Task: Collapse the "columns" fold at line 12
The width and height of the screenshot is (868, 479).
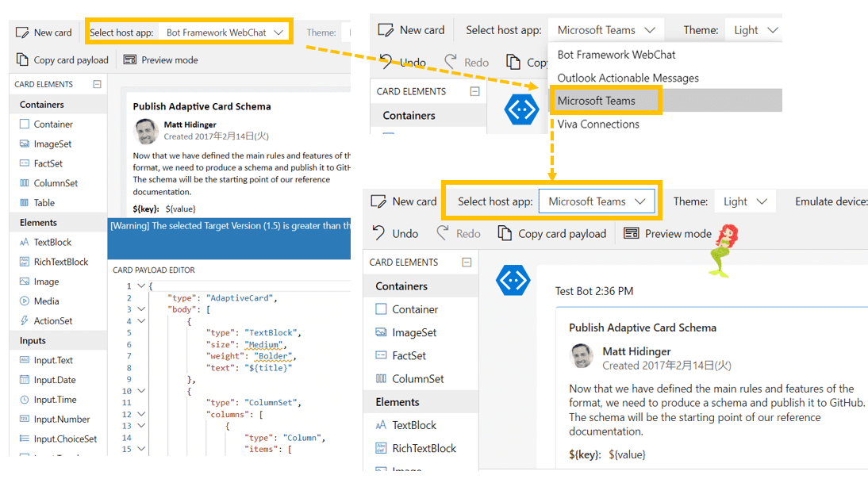Action: (141, 414)
